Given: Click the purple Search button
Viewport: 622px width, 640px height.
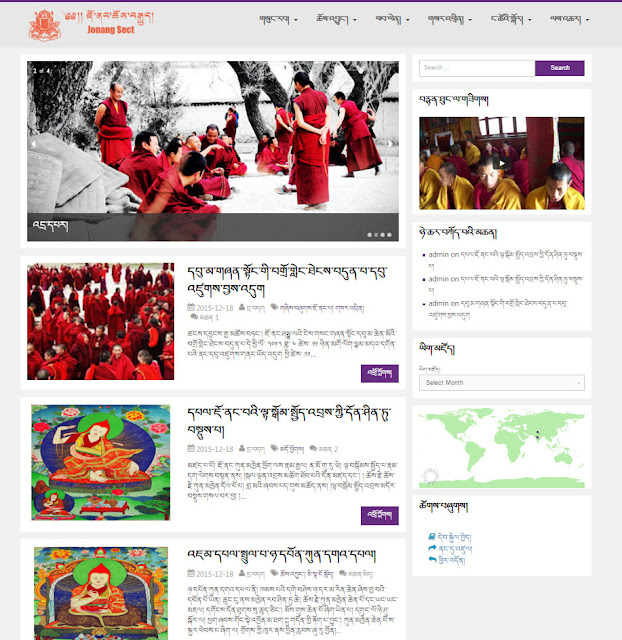Looking at the screenshot, I should (560, 68).
